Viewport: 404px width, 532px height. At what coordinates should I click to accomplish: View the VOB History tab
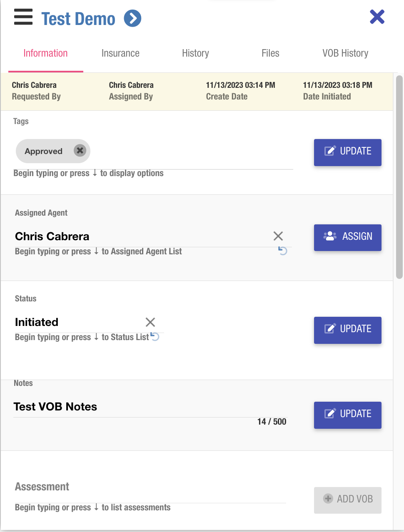[x=345, y=53]
